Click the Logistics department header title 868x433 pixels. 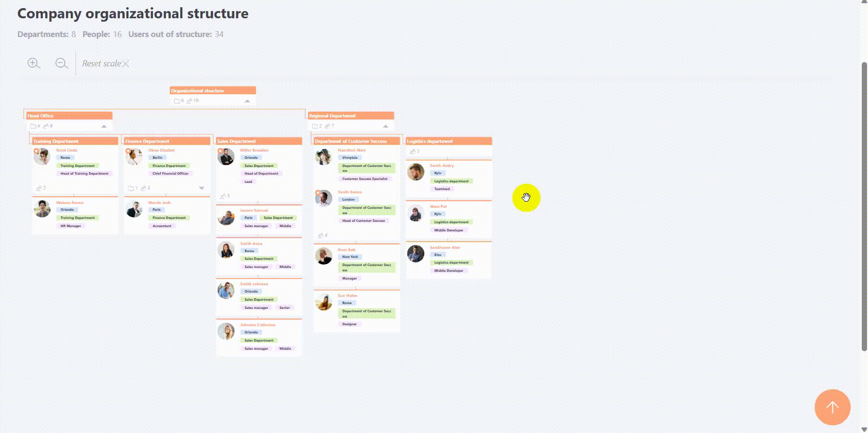point(430,141)
